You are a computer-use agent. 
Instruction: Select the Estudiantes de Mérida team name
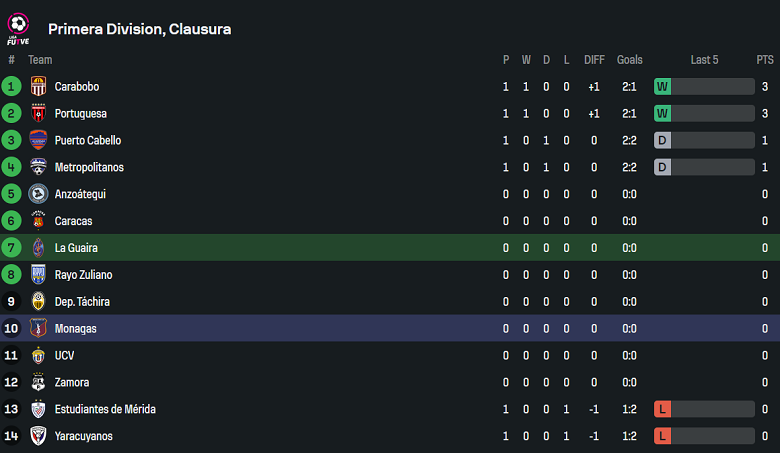click(105, 409)
